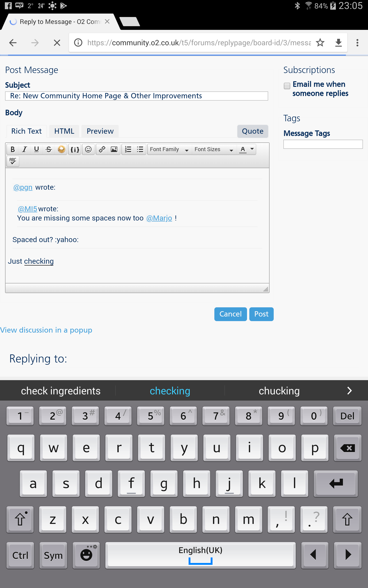This screenshot has height=588, width=368.
Task: Apply strikethrough formatting in editor toolbar
Action: click(x=49, y=149)
